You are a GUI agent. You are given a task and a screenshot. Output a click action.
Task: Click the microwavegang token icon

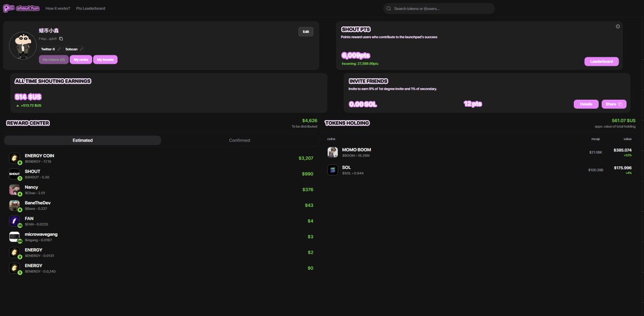coord(14,236)
